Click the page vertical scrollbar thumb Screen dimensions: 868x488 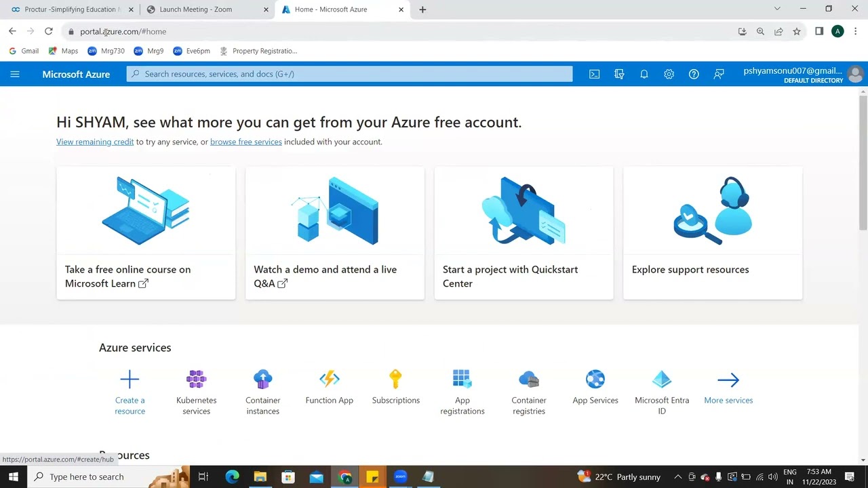(x=863, y=163)
